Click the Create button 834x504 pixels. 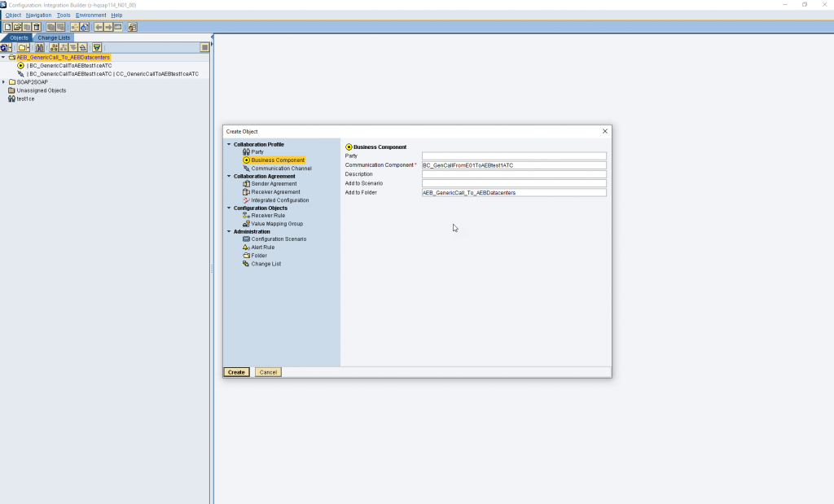237,372
